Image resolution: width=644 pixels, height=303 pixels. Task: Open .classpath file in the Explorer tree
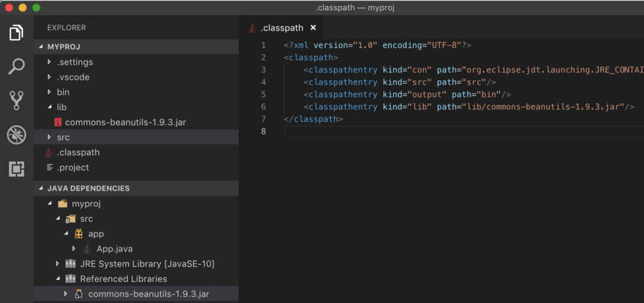coord(78,153)
